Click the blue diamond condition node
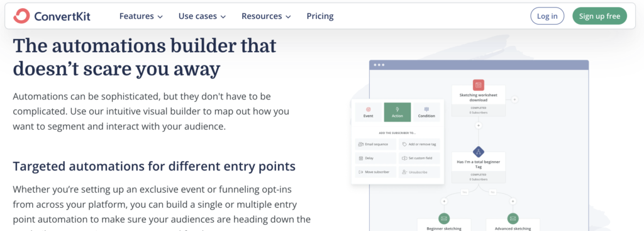Viewport: 644px width, 231px height. 478,152
